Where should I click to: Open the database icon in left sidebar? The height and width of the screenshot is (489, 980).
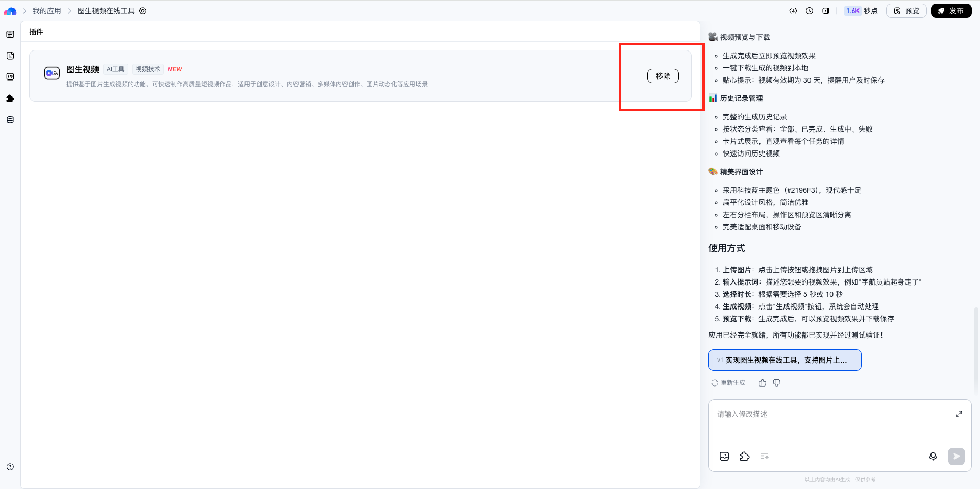[x=10, y=120]
